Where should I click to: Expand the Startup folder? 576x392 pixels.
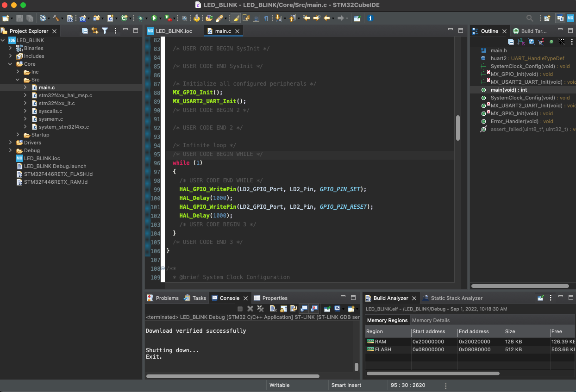[x=18, y=135]
